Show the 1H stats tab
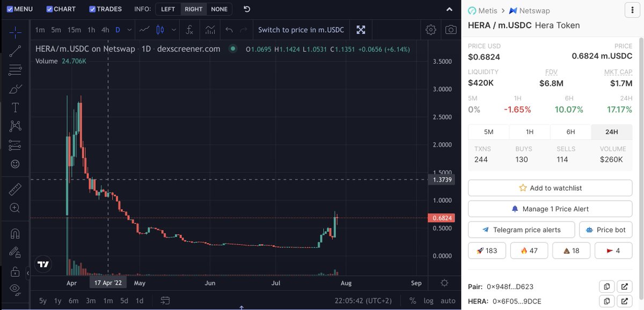Image resolution: width=644 pixels, height=310 pixels. tap(529, 131)
